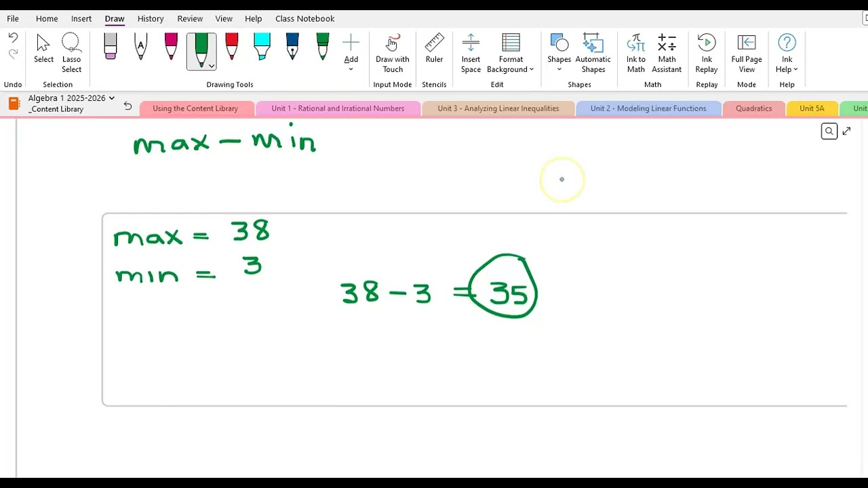Click the orange notebook icon
The image size is (868, 488).
click(14, 103)
